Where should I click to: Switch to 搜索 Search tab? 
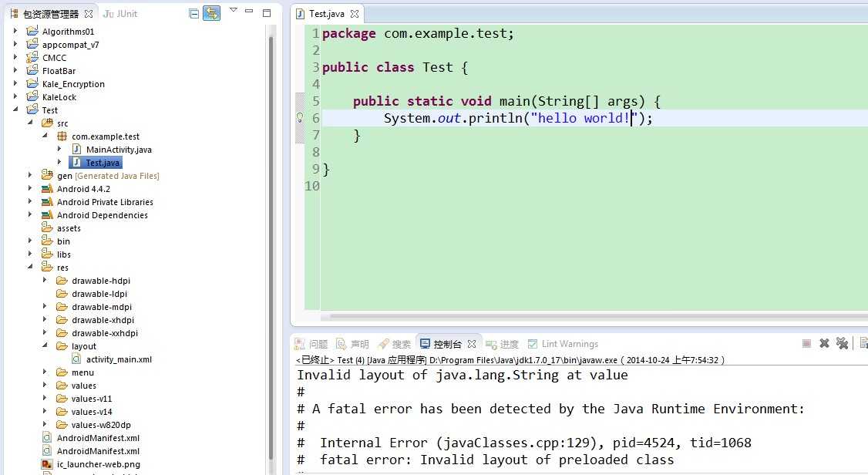pos(395,344)
